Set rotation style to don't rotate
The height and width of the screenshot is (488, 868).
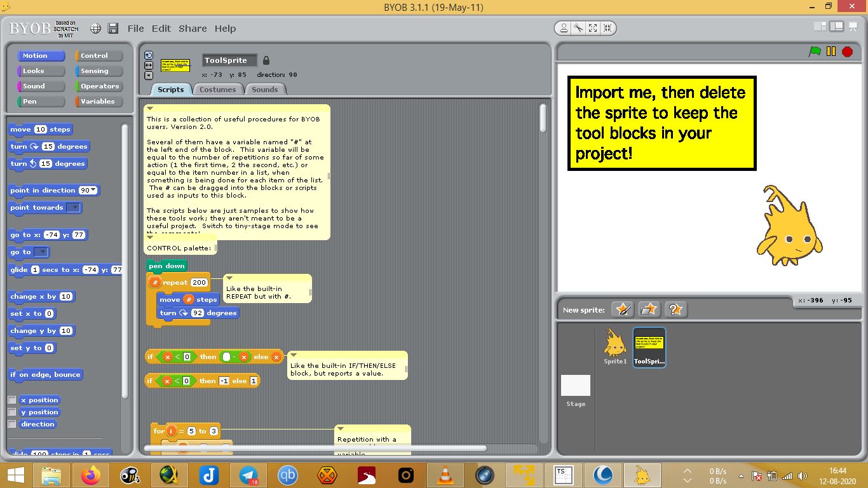tap(149, 76)
